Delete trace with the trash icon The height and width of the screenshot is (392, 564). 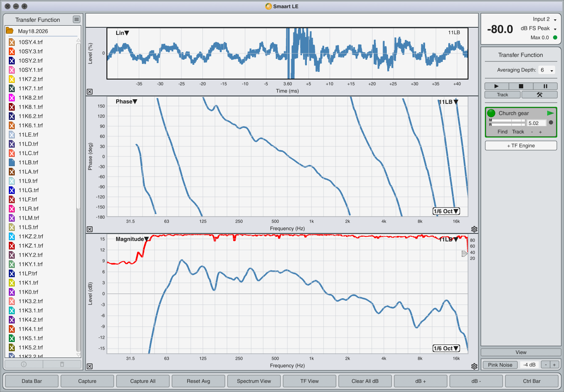point(62,364)
